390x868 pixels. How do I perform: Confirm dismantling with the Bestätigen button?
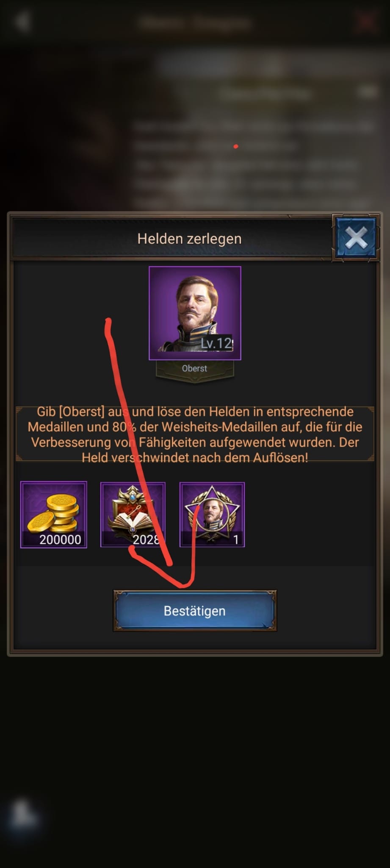tap(195, 611)
